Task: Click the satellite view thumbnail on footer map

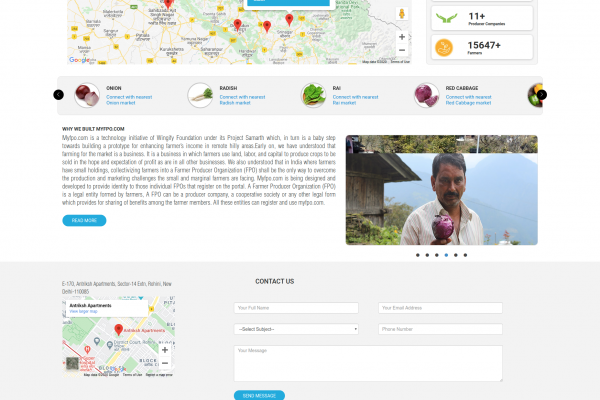Action: (x=72, y=363)
